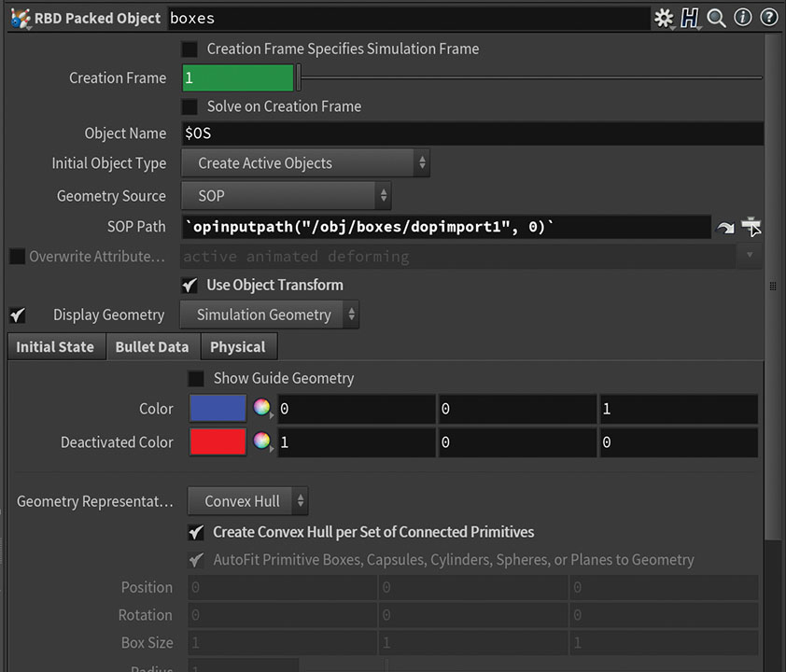Click the RBD Packed Object node icon
The width and height of the screenshot is (786, 672).
tap(19, 18)
